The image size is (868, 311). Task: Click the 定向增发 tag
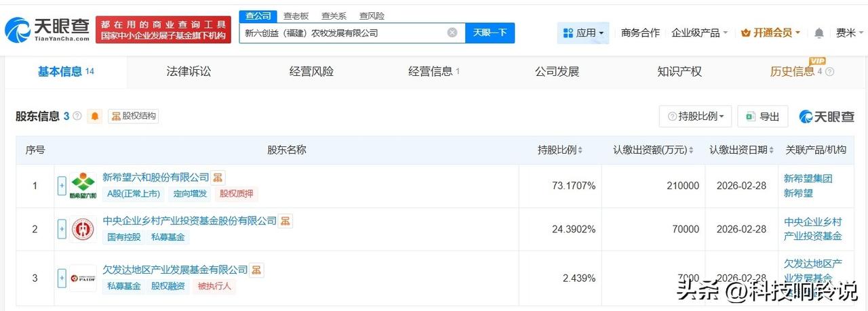pos(189,194)
